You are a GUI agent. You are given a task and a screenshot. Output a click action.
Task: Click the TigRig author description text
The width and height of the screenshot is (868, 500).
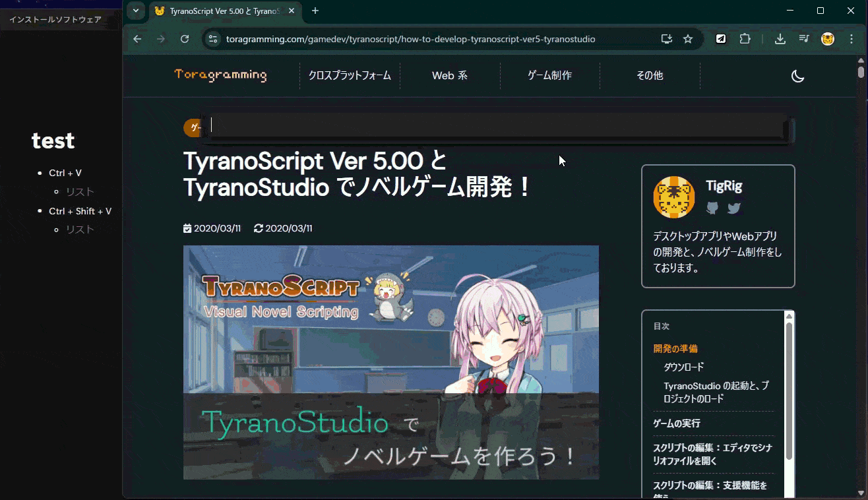[x=718, y=252]
